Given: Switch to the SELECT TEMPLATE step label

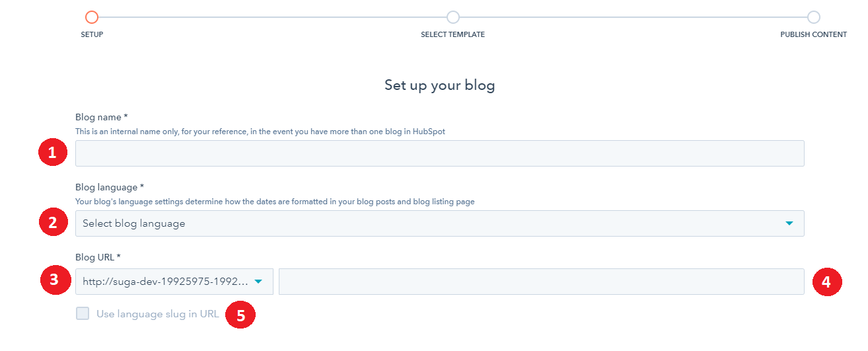Looking at the screenshot, I should click(x=452, y=34).
